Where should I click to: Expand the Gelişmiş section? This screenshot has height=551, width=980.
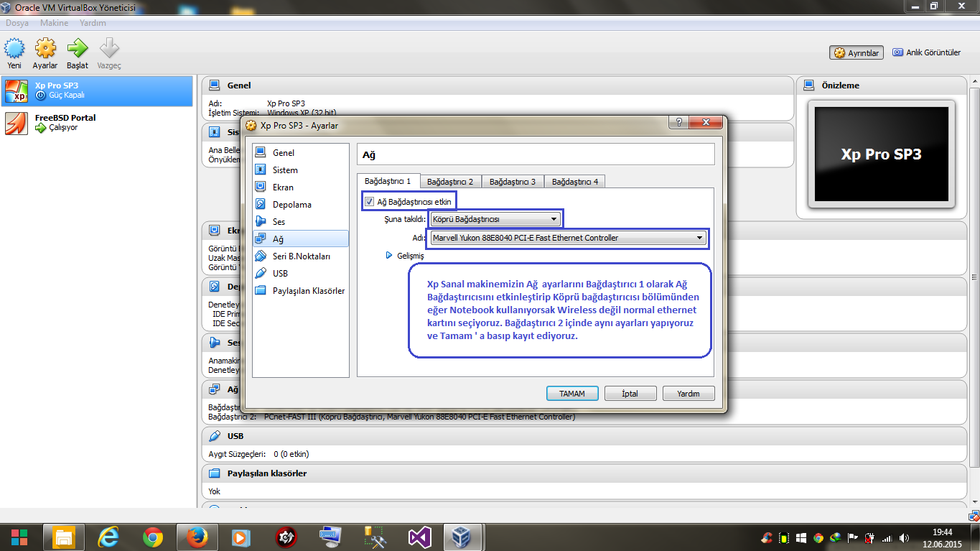click(x=406, y=256)
